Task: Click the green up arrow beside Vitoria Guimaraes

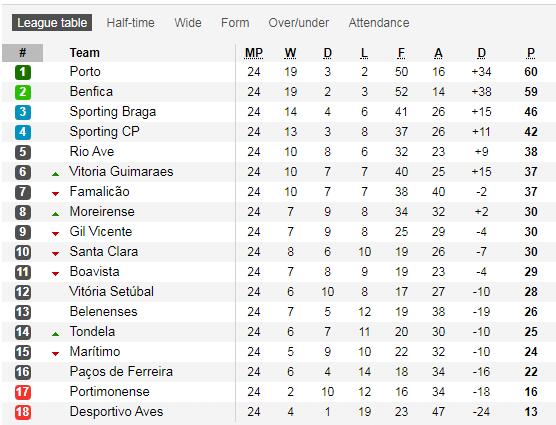Action: click(55, 174)
